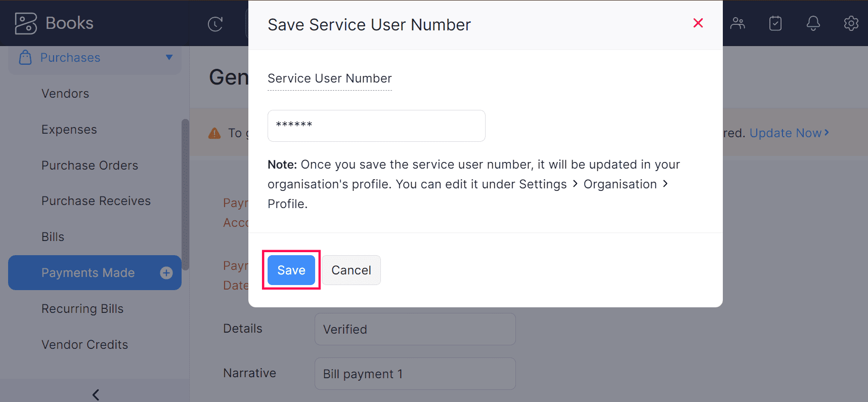Open the notifications bell
Viewport: 868px width, 402px height.
pos(813,23)
